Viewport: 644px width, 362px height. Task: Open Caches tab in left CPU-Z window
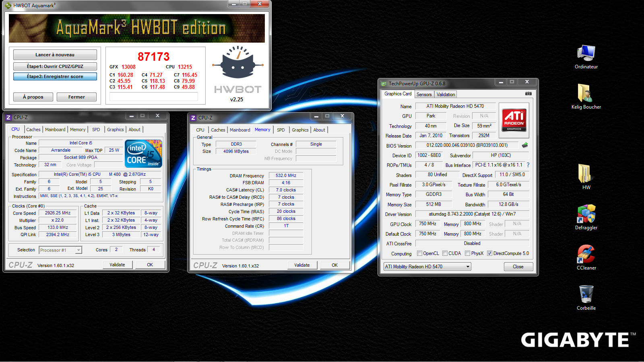tap(33, 130)
